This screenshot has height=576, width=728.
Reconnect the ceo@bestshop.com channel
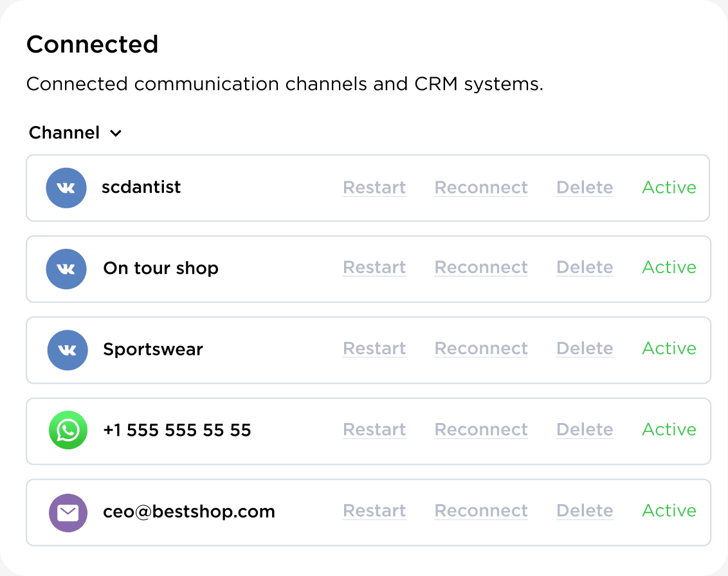(481, 510)
